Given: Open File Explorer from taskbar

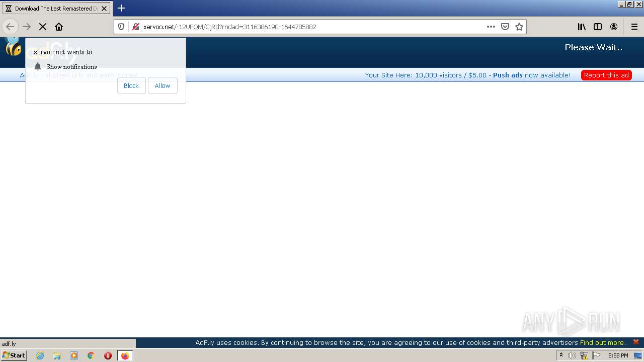Looking at the screenshot, I should click(x=57, y=355).
